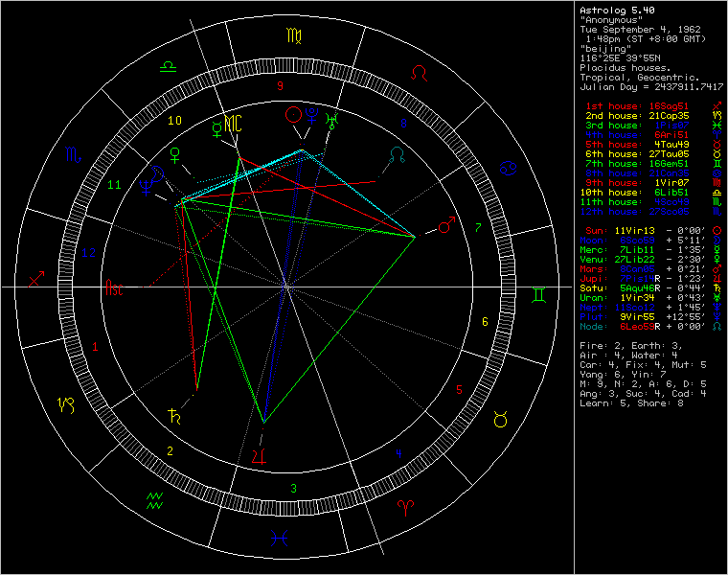Screen dimensions: 728x575
Task: Click the red Sun symbol inside the chart
Action: [x=293, y=115]
